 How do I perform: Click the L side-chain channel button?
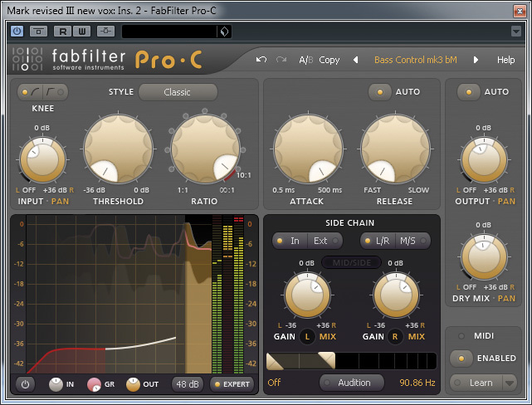tap(307, 337)
